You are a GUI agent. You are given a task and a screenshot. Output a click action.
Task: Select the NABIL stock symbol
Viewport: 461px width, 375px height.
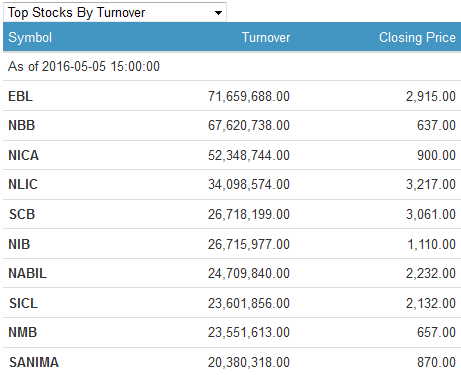[x=27, y=273]
